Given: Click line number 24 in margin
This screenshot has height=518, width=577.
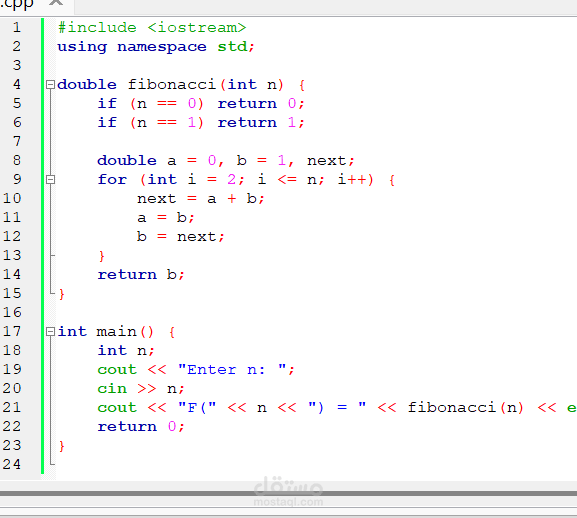Looking at the screenshot, I should (x=12, y=464).
